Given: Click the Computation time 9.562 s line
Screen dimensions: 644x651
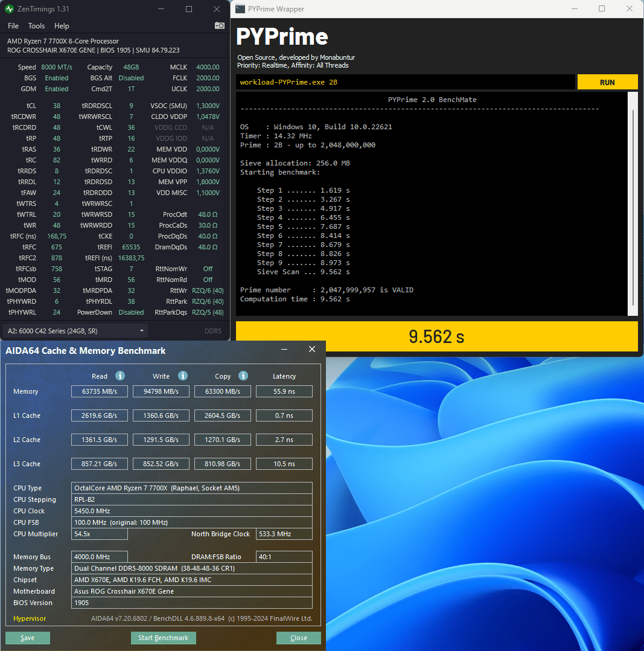Looking at the screenshot, I should click(x=295, y=299).
